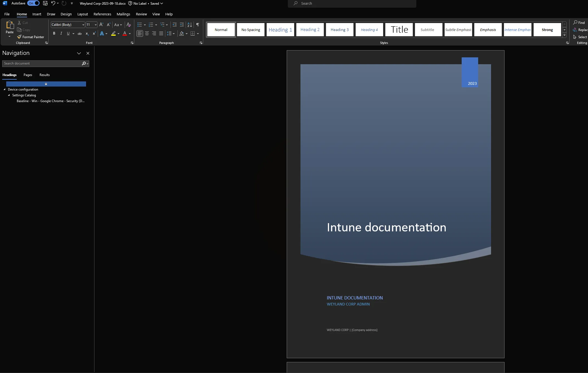The image size is (588, 373).
Task: Toggle Italic formatting
Action: (x=61, y=33)
